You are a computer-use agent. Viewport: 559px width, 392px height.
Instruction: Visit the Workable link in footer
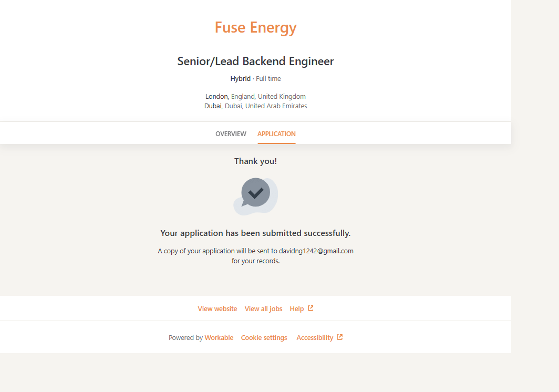pyautogui.click(x=219, y=338)
